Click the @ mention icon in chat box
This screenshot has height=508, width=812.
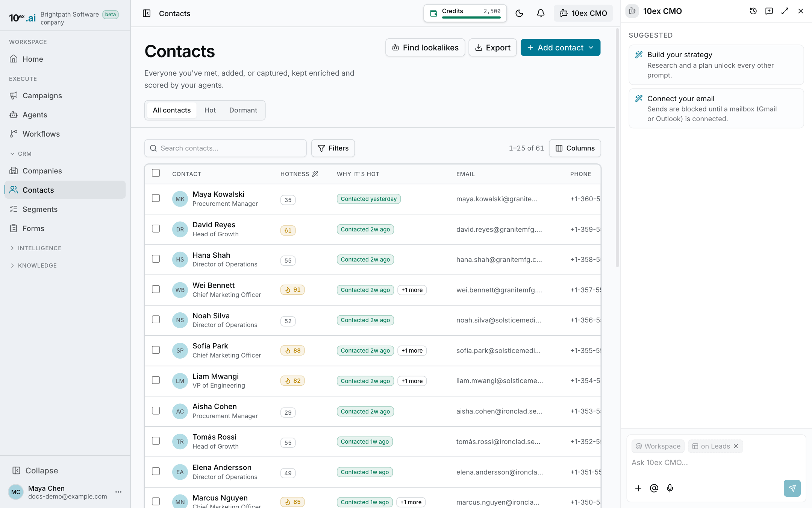tap(654, 488)
